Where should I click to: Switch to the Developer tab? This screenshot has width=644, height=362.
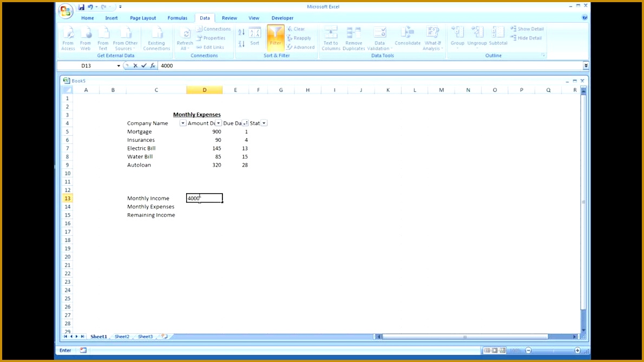tap(282, 18)
